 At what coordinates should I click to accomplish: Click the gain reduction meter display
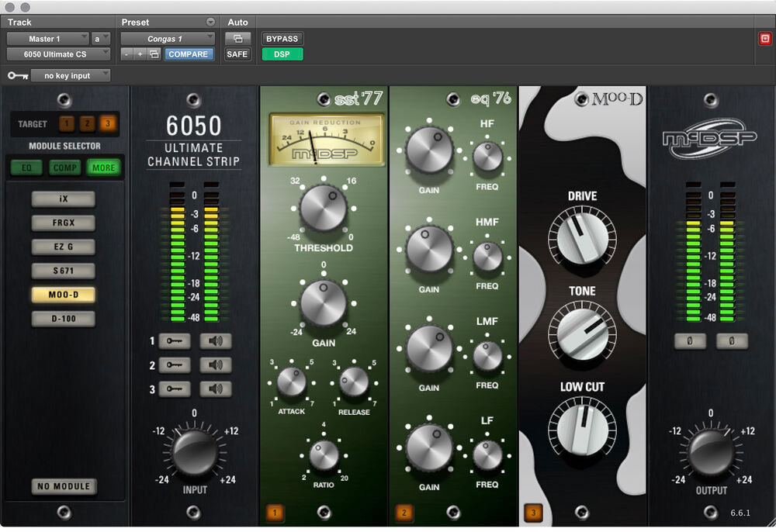[x=326, y=140]
